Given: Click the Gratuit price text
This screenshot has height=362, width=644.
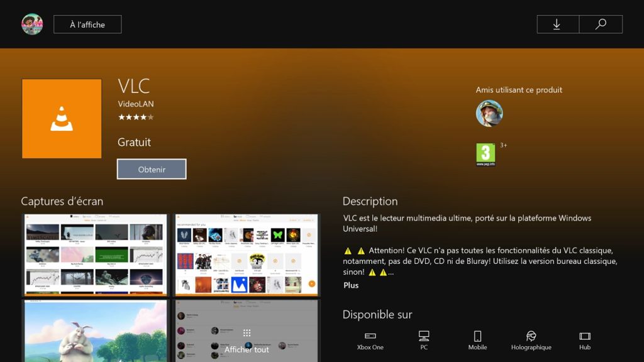Looking at the screenshot, I should tap(134, 142).
